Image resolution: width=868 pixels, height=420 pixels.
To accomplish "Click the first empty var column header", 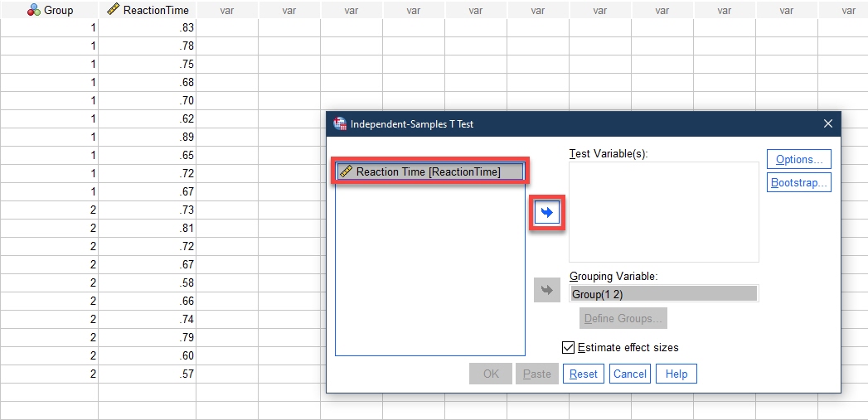I will coord(227,9).
